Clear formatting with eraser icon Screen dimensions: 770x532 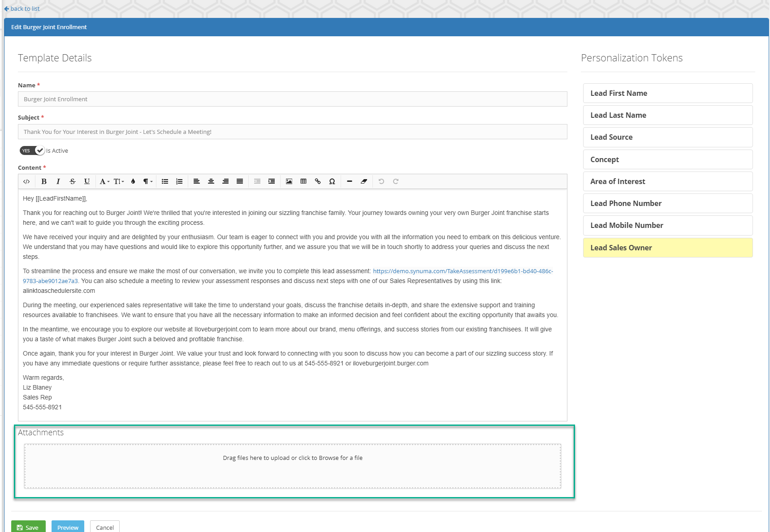(364, 181)
